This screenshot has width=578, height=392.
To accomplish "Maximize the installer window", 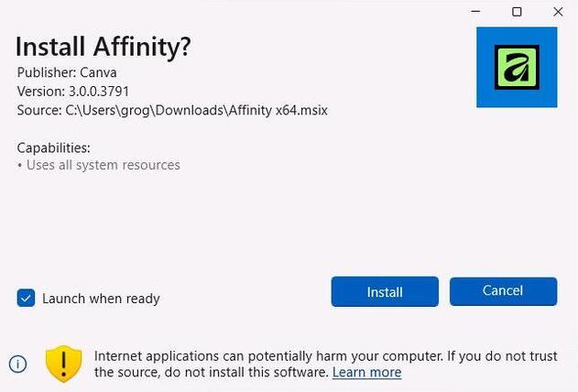I will pos(517,12).
